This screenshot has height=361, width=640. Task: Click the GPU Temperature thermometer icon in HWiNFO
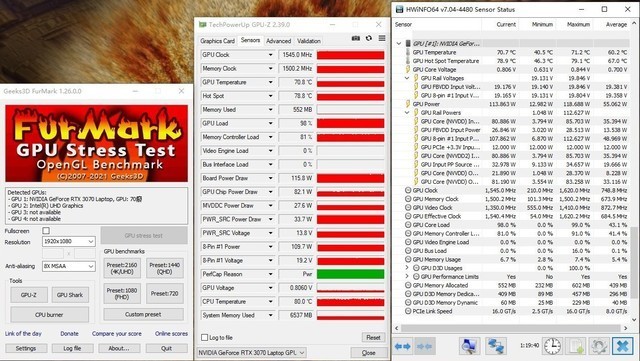click(x=408, y=52)
